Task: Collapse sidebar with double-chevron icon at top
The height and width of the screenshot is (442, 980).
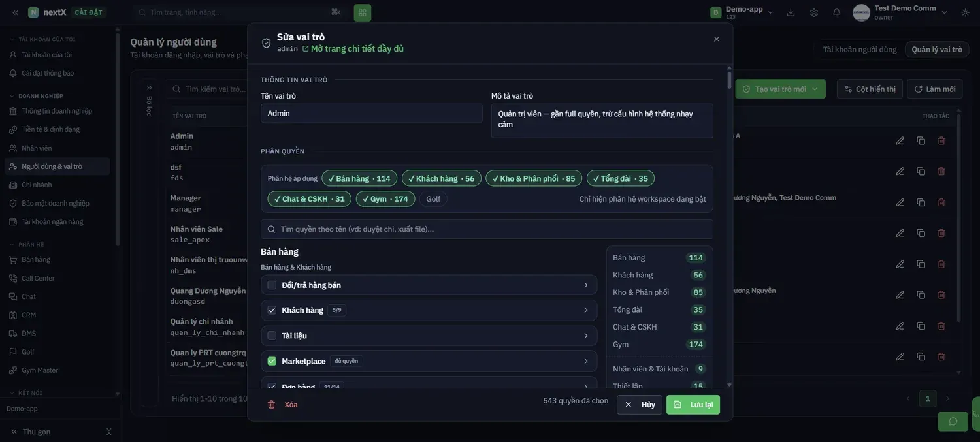Action: coord(15,12)
